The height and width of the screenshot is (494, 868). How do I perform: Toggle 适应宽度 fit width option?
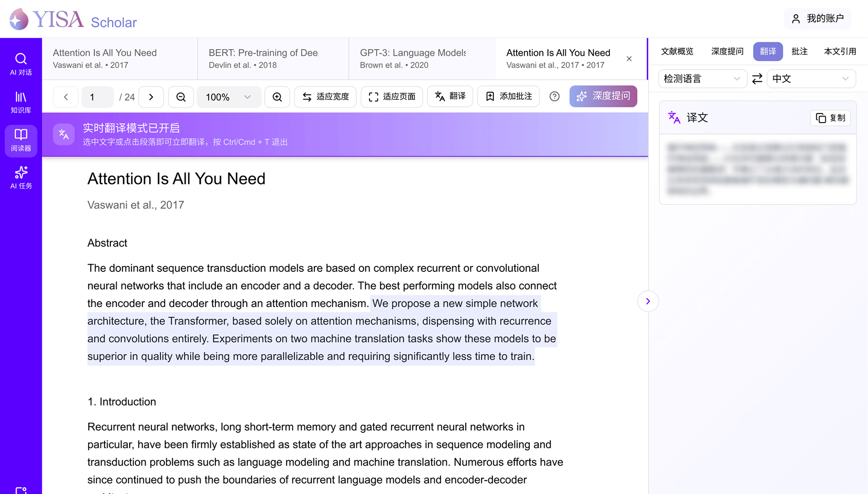coord(325,96)
